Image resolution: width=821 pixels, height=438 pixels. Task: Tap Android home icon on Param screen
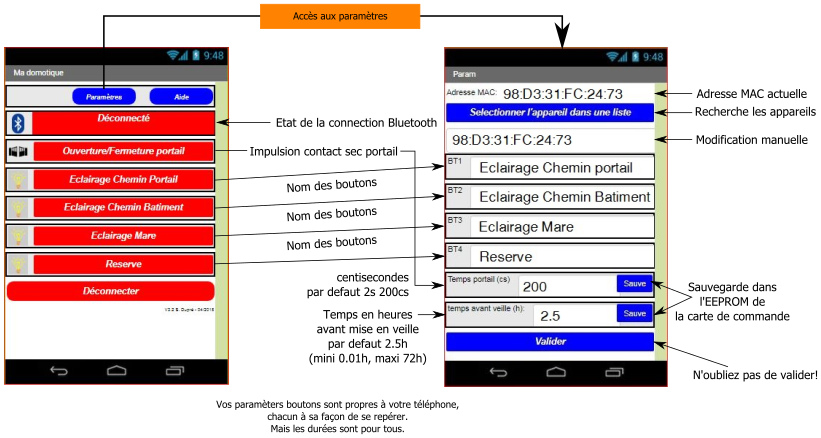[556, 372]
